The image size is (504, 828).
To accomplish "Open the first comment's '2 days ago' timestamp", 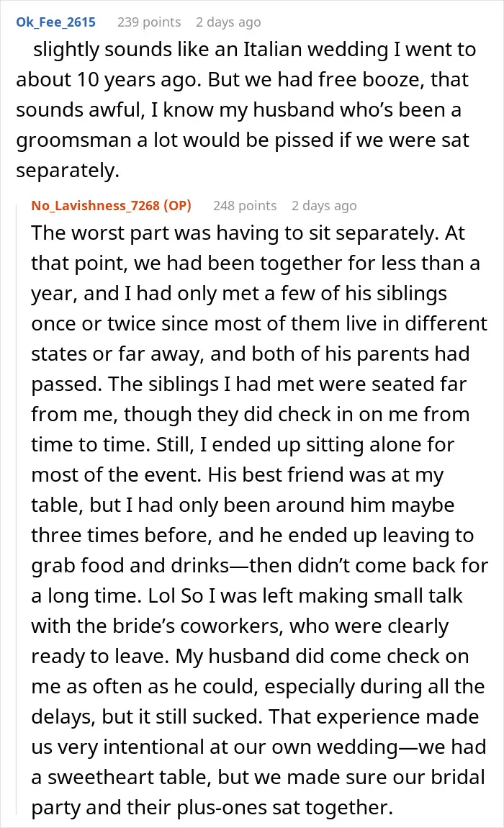I will 228,22.
